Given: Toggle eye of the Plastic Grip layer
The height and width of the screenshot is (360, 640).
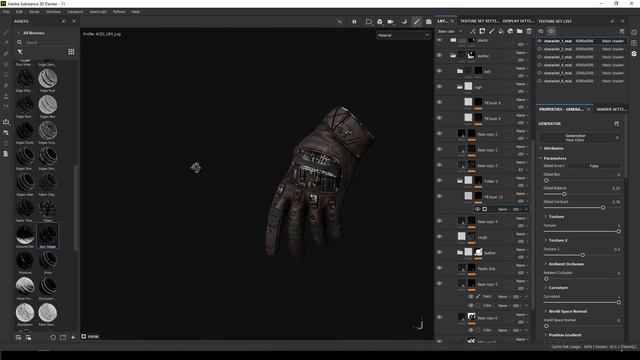Looking at the screenshot, I should (440, 268).
